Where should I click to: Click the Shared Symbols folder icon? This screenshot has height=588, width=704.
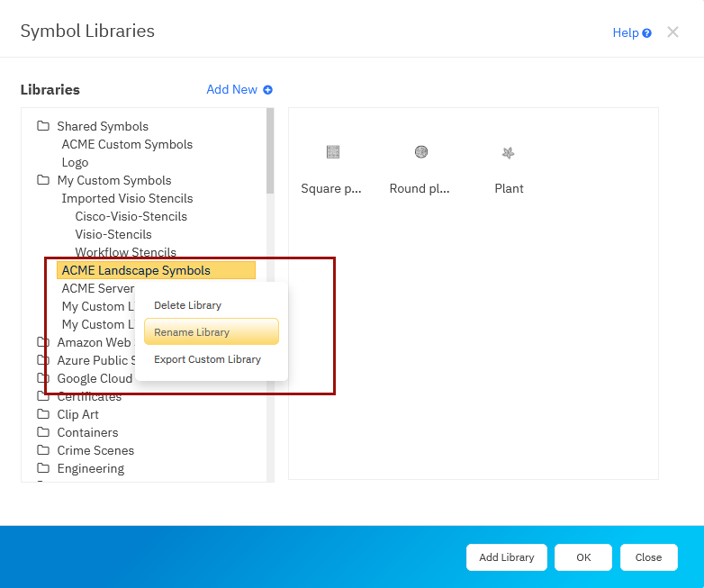pos(43,126)
